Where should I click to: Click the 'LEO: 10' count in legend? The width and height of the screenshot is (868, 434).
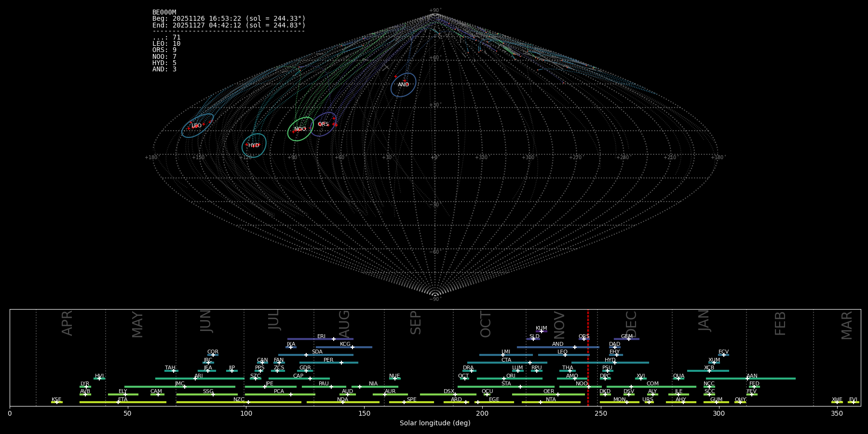(166, 44)
